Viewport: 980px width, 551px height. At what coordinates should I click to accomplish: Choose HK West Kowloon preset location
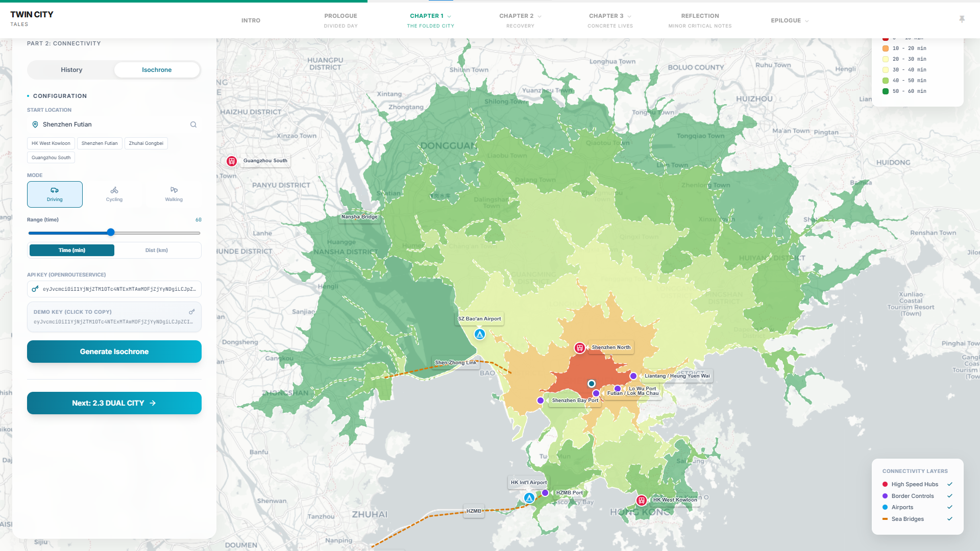click(x=51, y=143)
